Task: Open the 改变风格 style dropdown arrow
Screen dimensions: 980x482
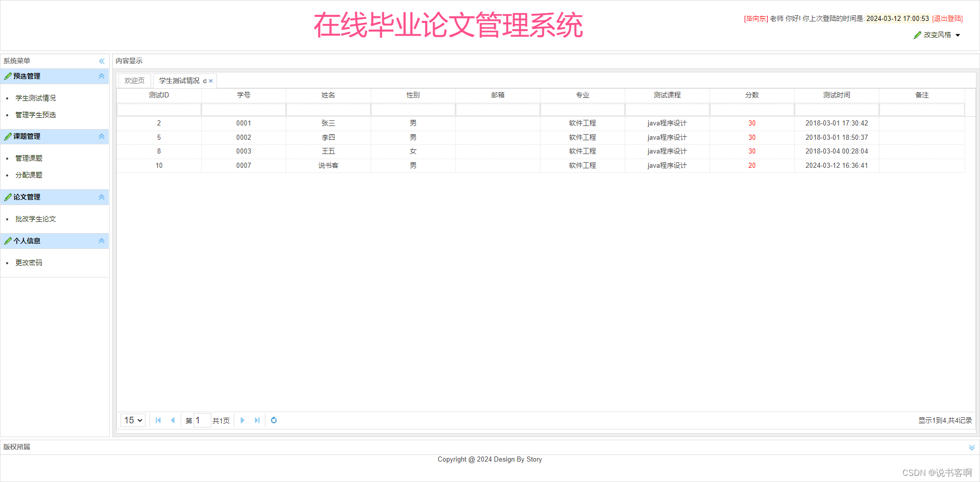Action: tap(958, 35)
